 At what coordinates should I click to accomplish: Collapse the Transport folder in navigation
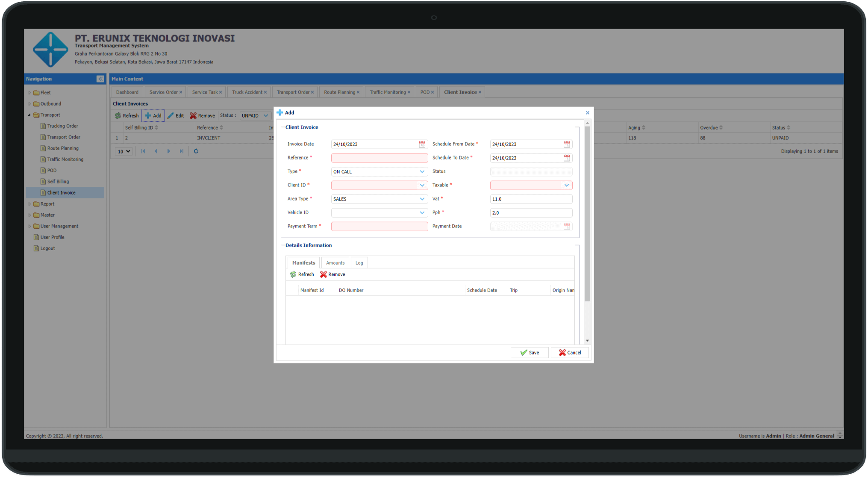click(29, 115)
